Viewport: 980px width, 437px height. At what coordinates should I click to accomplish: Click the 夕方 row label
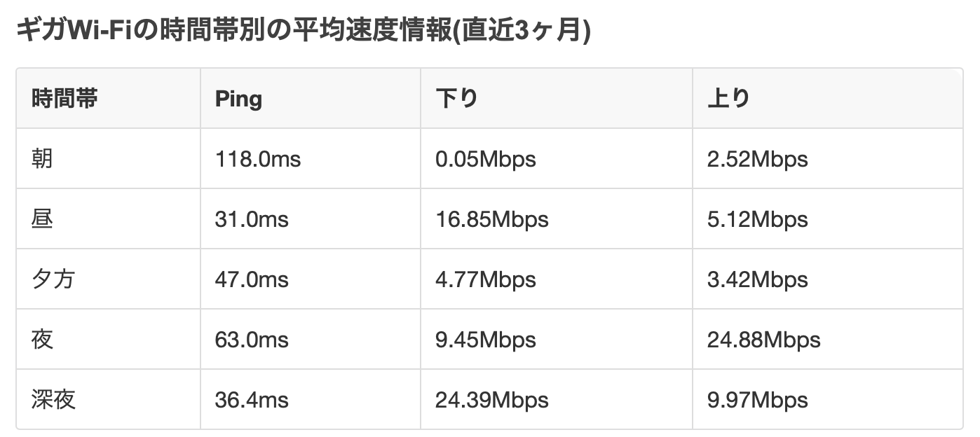coord(53,279)
